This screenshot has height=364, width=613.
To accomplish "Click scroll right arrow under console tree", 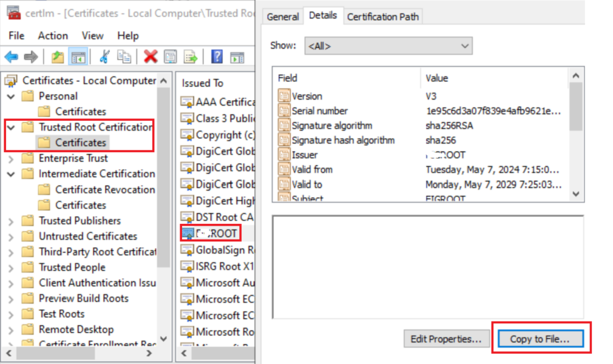I will [148, 353].
